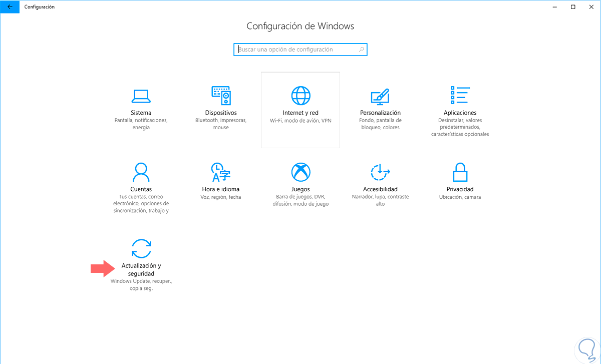This screenshot has width=601, height=364.
Task: Click the 'Configuración de Windows' heading
Action: point(300,26)
